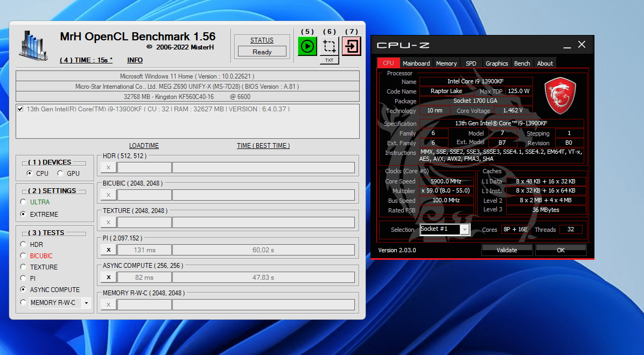The height and width of the screenshot is (355, 644).
Task: Exit the benchmark with the pink exit icon
Action: click(351, 46)
